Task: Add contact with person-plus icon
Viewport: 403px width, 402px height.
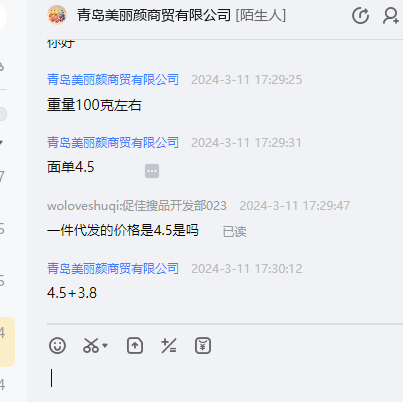Action: tap(391, 16)
